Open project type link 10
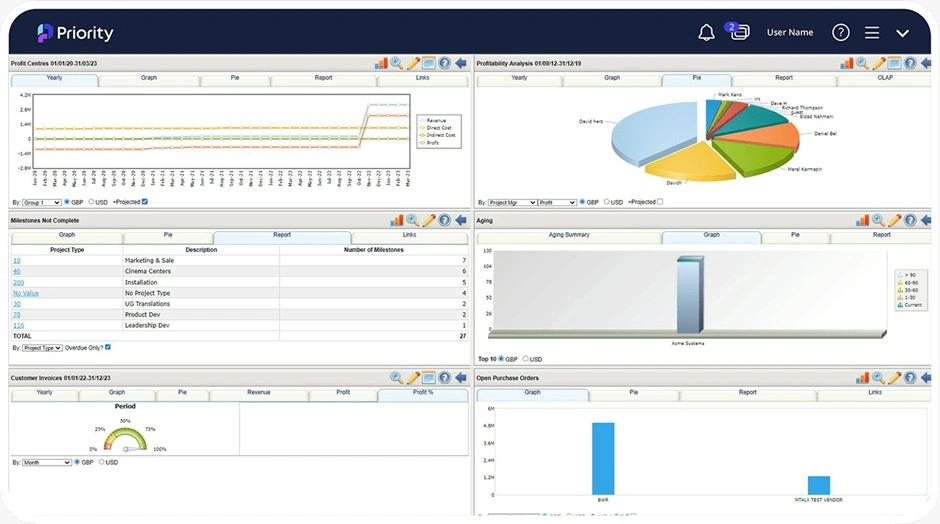940x524 pixels. pyautogui.click(x=17, y=261)
